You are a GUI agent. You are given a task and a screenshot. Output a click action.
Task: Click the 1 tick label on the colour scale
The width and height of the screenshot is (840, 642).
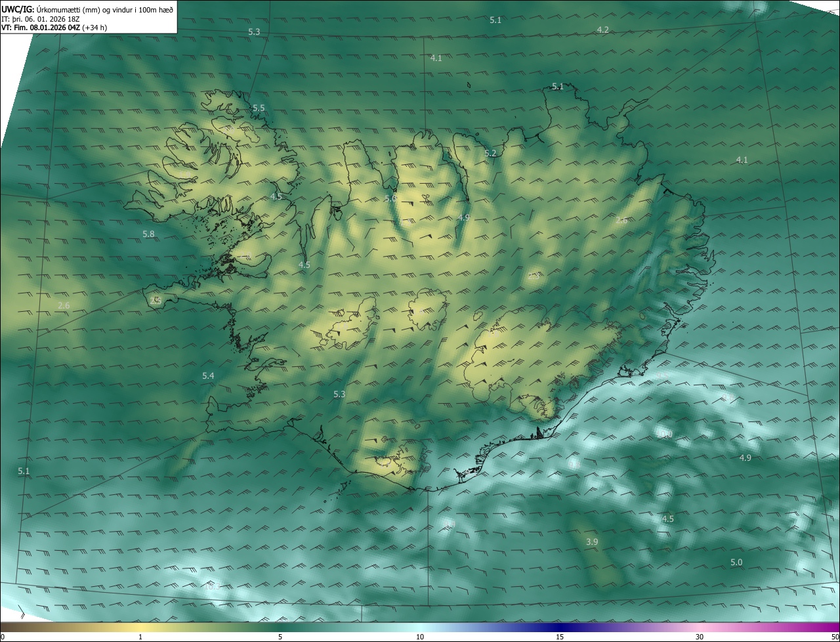(140, 637)
